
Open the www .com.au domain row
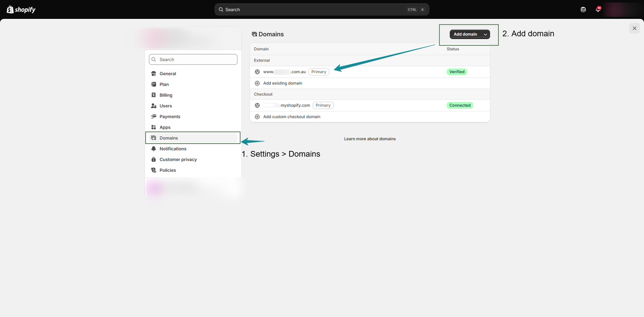370,72
